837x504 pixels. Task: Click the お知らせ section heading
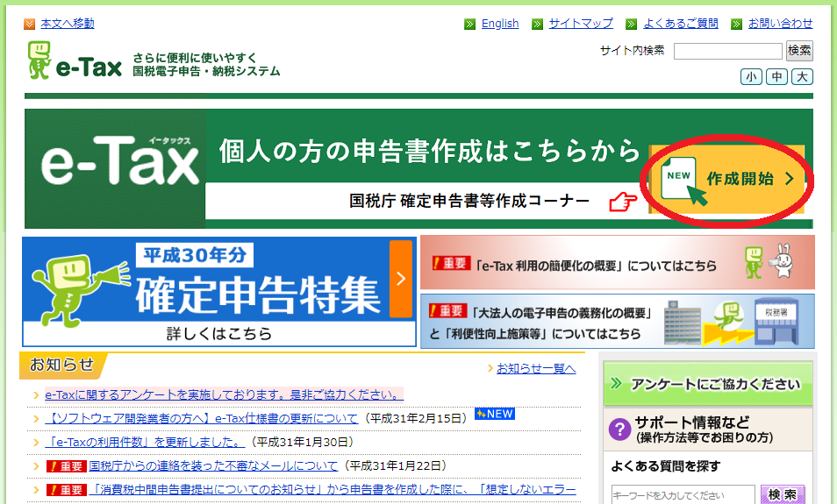point(62,365)
